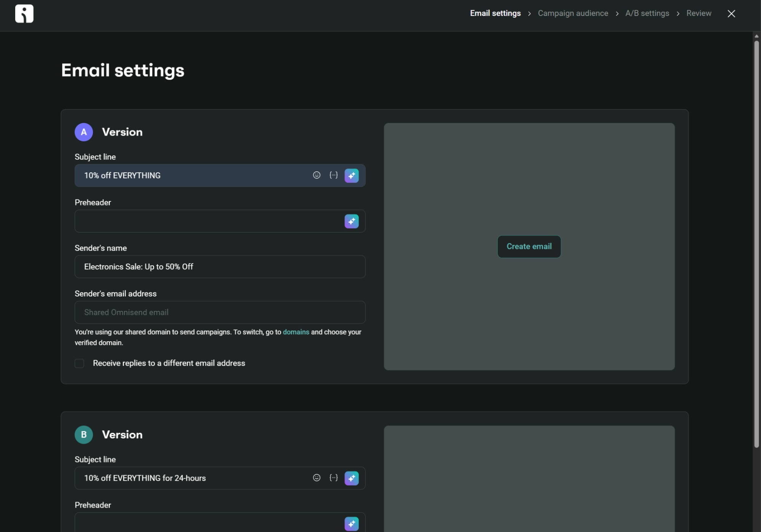Click the 'Sender's name' label

101,248
